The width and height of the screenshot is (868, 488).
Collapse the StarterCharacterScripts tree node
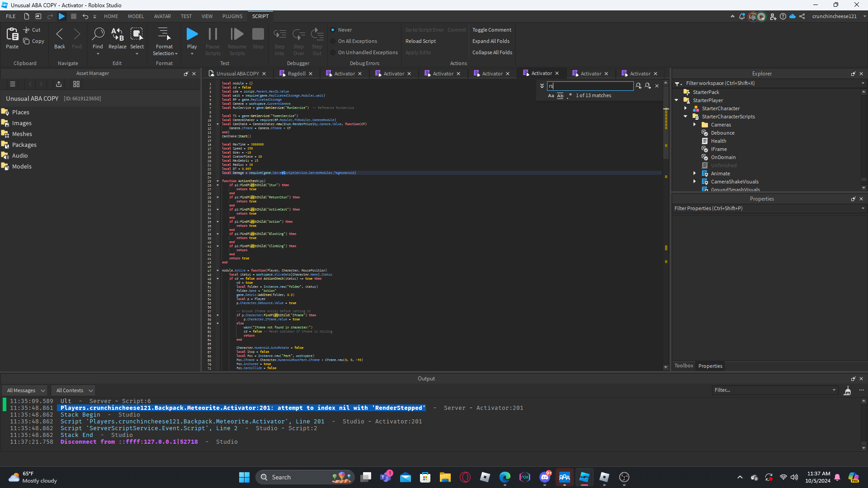685,117
